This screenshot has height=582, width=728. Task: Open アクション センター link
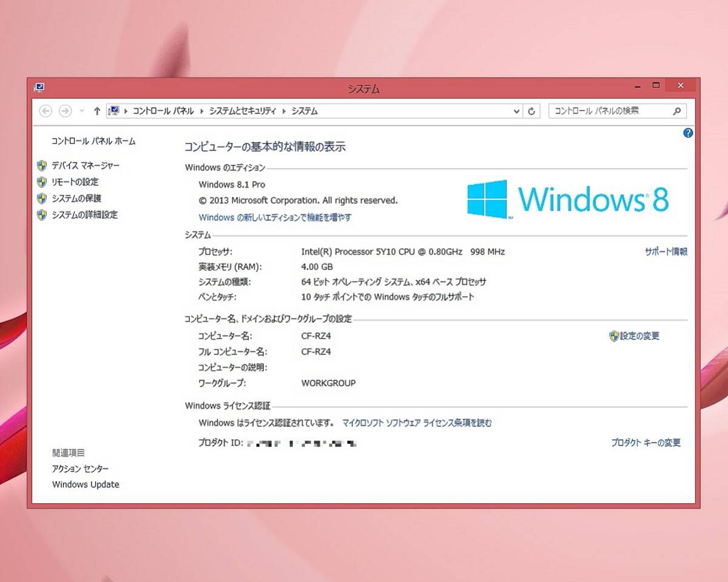81,469
